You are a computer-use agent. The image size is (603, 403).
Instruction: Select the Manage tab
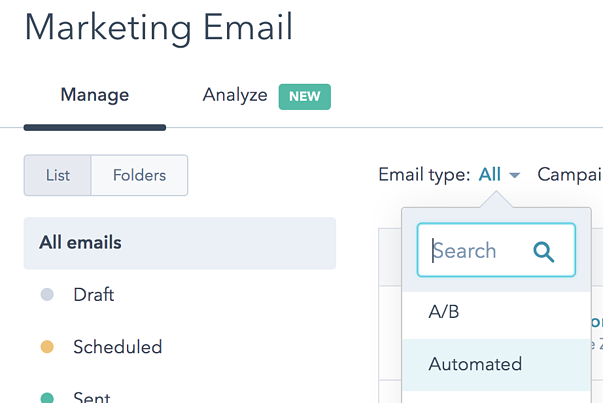point(95,96)
